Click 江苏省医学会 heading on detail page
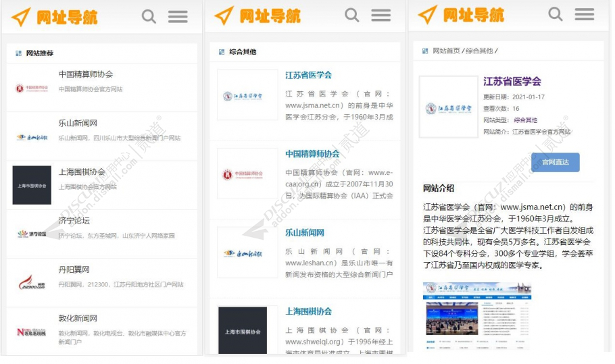615x364 pixels. click(x=512, y=82)
